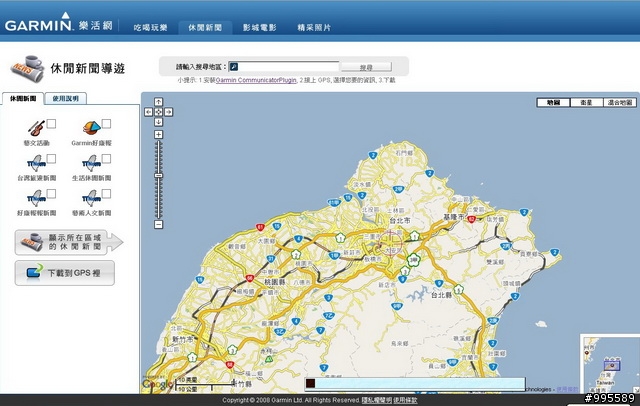This screenshot has width=640, height=406.
Task: Click the 桃園縣 label on the map
Action: (x=275, y=282)
